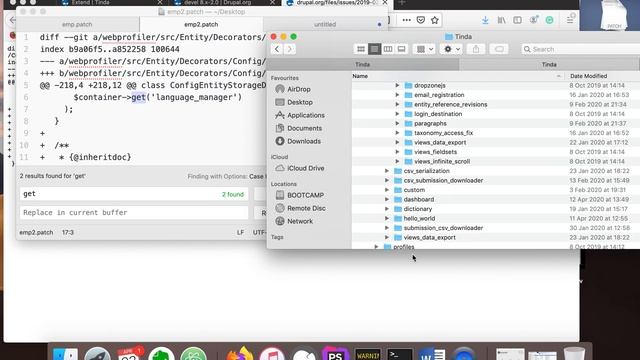Screen dimensions: 640x360
Task: Close the drupal.org/files browser tab
Action: [385, 2]
